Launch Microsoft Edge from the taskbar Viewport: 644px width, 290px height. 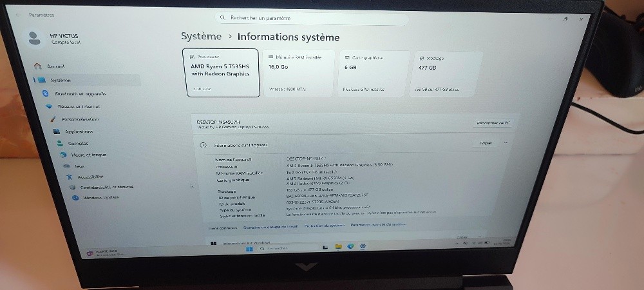pyautogui.click(x=351, y=246)
